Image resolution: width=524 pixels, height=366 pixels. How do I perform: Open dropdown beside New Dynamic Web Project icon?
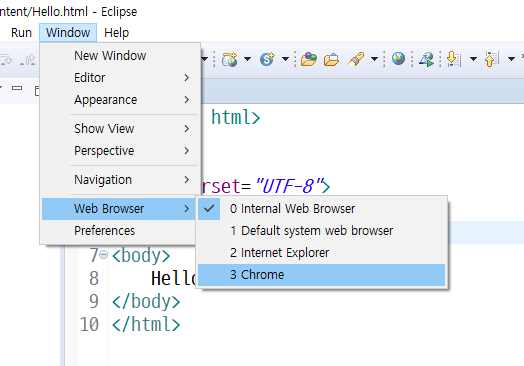247,59
